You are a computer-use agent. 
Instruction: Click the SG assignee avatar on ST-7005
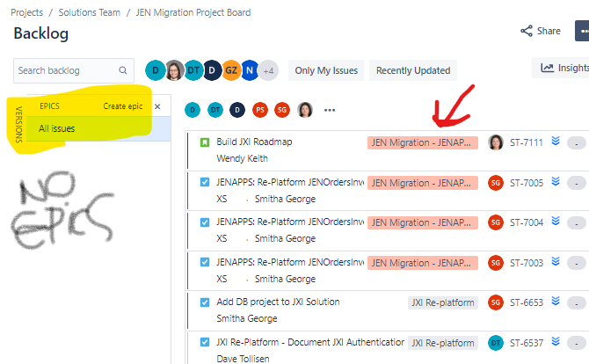pos(496,183)
